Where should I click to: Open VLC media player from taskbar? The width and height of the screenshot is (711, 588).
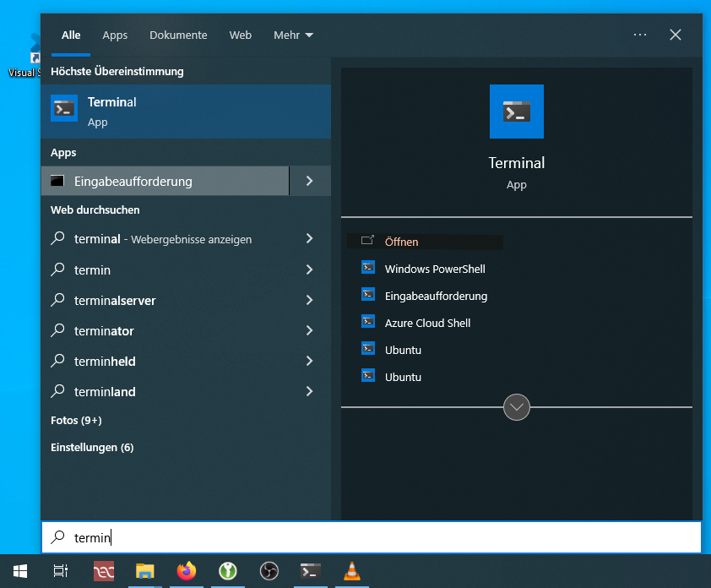(x=352, y=571)
